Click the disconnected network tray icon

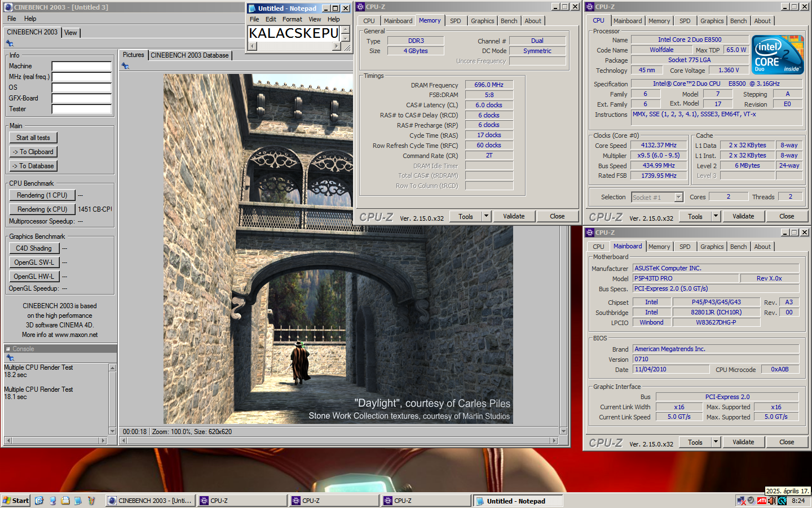pyautogui.click(x=741, y=501)
